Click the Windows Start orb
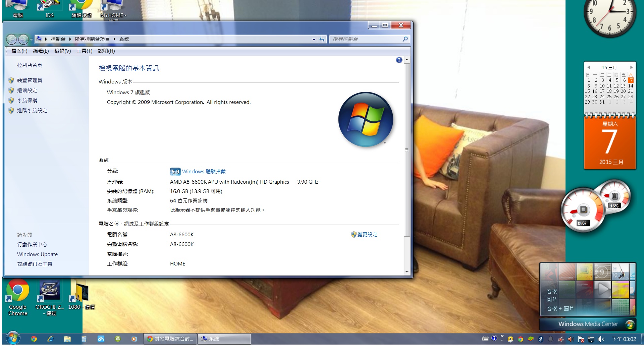The width and height of the screenshot is (644, 362). (x=13, y=339)
